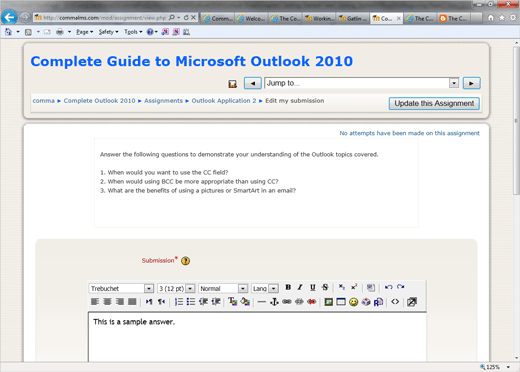This screenshot has width=520, height=372.
Task: Align text left in the editor
Action: (95, 302)
